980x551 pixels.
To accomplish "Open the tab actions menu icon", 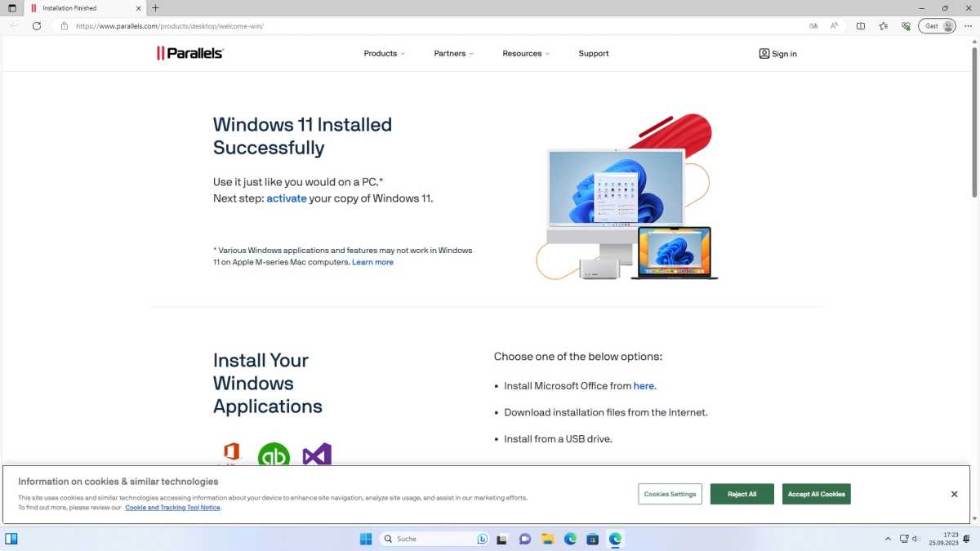I will [x=11, y=8].
